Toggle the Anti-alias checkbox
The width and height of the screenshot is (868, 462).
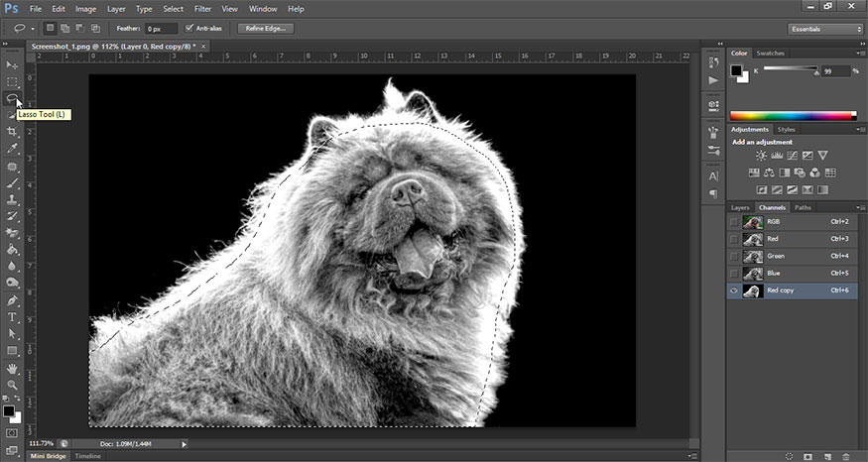(x=189, y=28)
